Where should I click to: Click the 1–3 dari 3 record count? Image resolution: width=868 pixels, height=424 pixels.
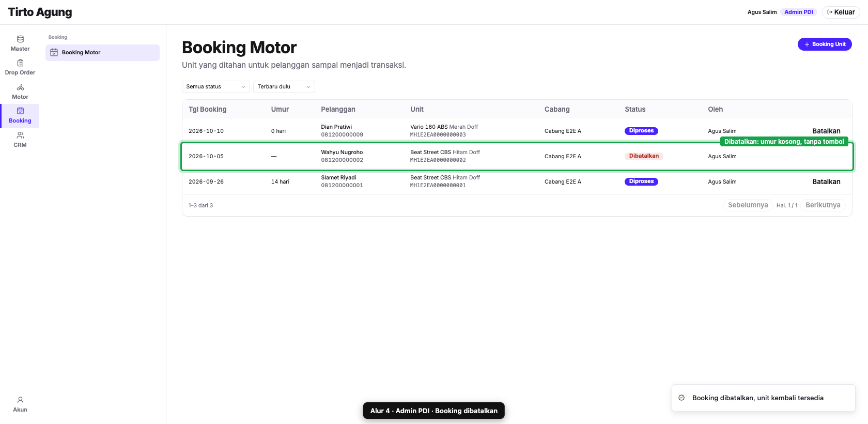[201, 205]
